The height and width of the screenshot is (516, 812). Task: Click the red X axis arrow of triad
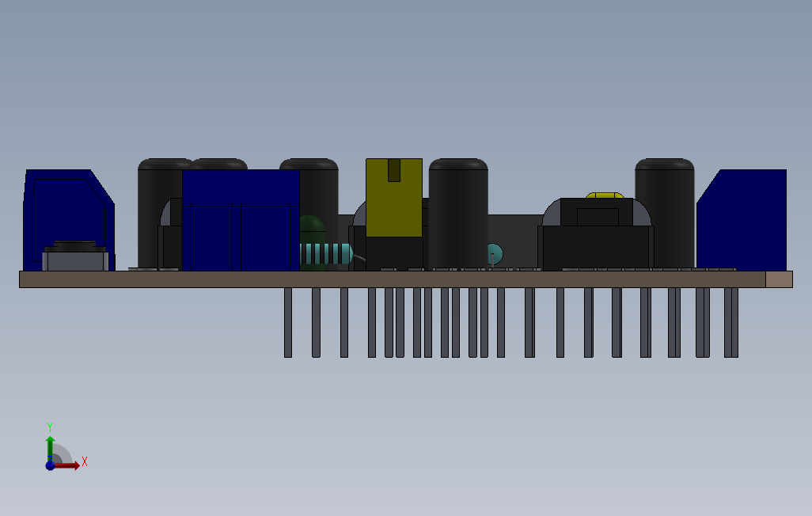pos(67,465)
